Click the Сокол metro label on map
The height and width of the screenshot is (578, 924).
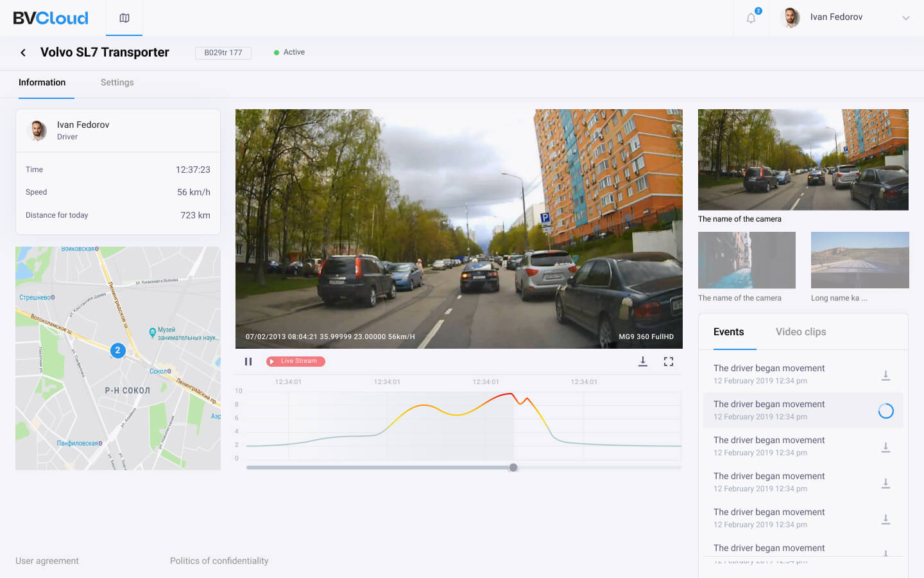(x=160, y=371)
